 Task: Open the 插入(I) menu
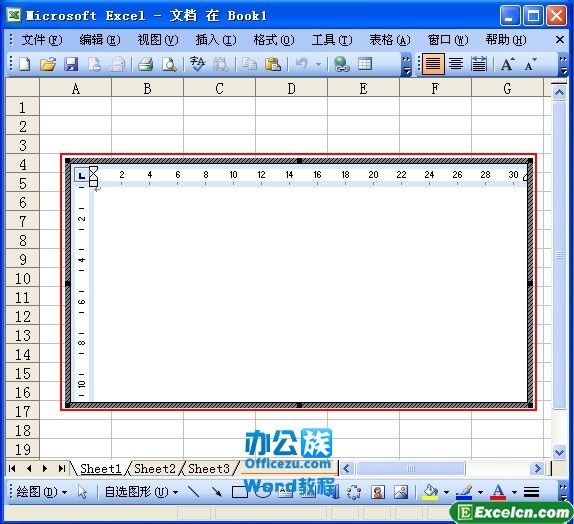click(216, 40)
